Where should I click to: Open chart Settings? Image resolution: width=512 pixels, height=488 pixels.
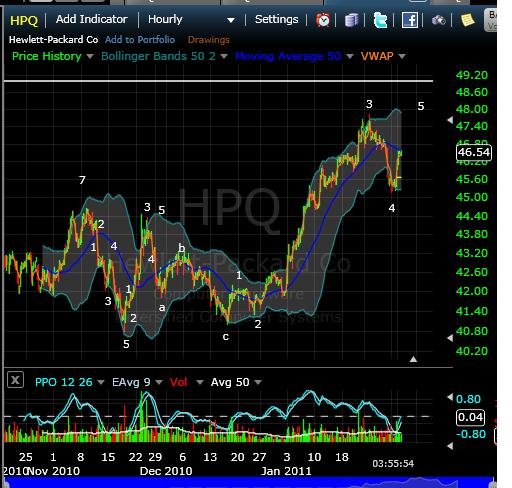[x=276, y=19]
